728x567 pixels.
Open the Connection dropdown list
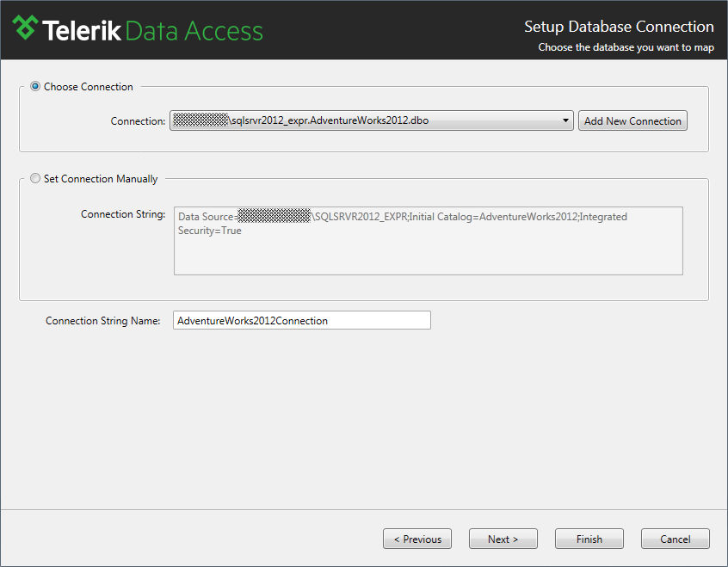click(x=372, y=120)
